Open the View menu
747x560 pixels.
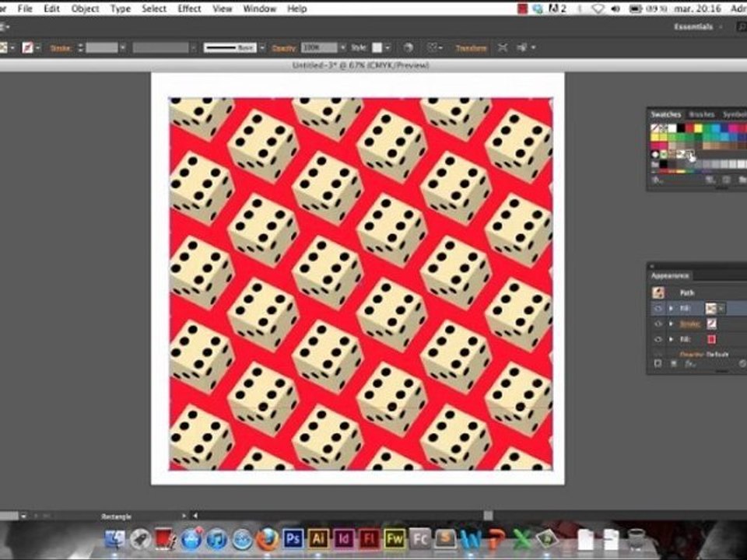coord(222,9)
